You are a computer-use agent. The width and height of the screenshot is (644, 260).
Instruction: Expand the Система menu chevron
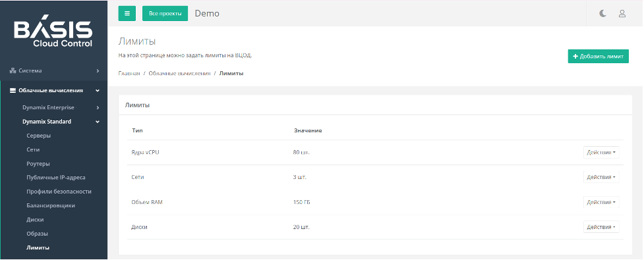click(x=98, y=70)
